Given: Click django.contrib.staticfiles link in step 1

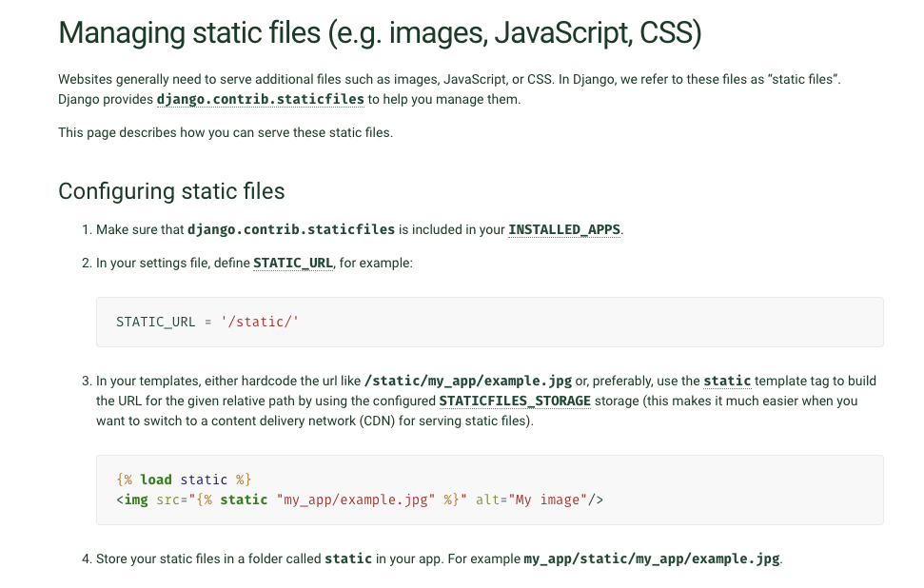Looking at the screenshot, I should point(291,229).
